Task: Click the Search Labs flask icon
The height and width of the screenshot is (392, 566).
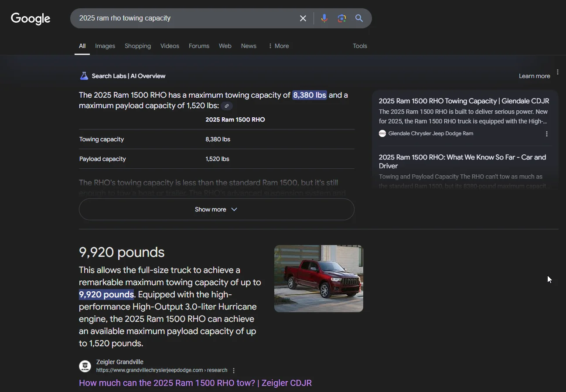Action: [84, 76]
